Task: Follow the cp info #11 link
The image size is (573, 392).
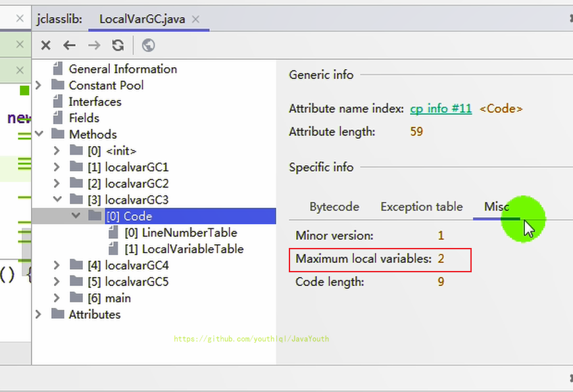Action: [x=441, y=109]
